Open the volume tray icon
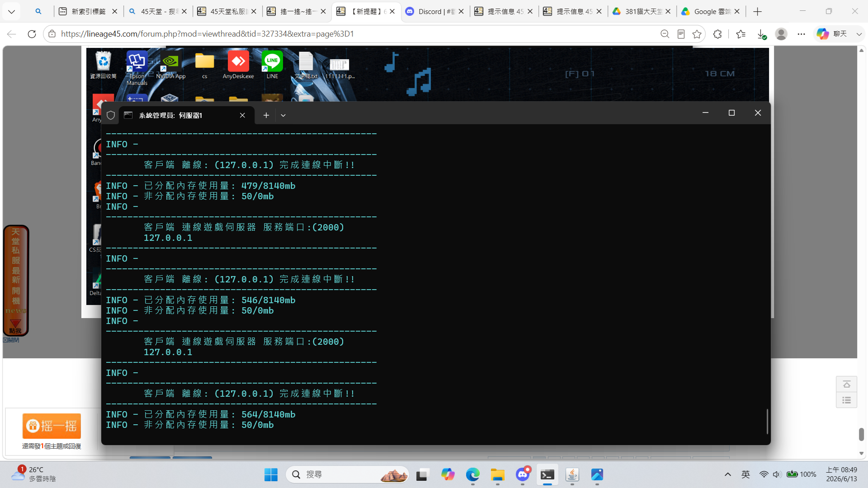 (777, 474)
